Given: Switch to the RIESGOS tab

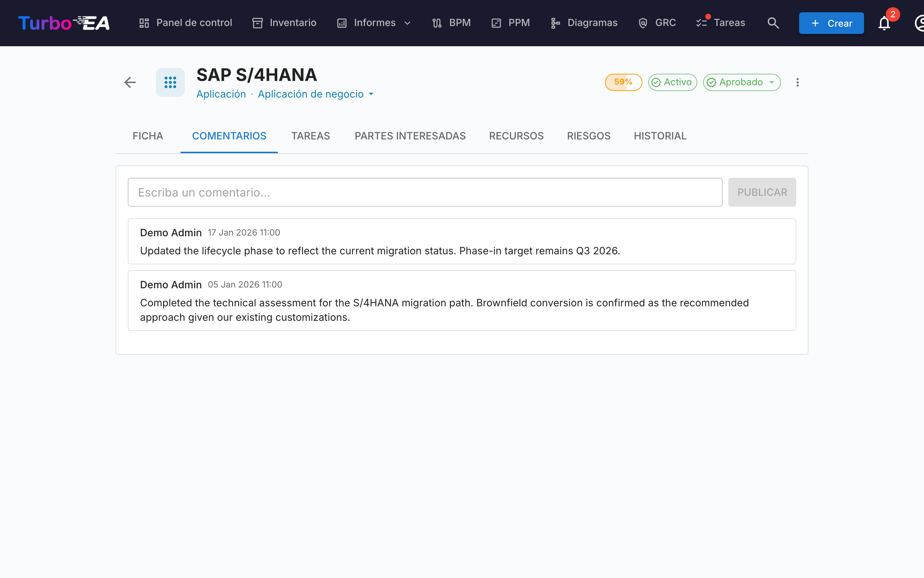Looking at the screenshot, I should point(588,136).
